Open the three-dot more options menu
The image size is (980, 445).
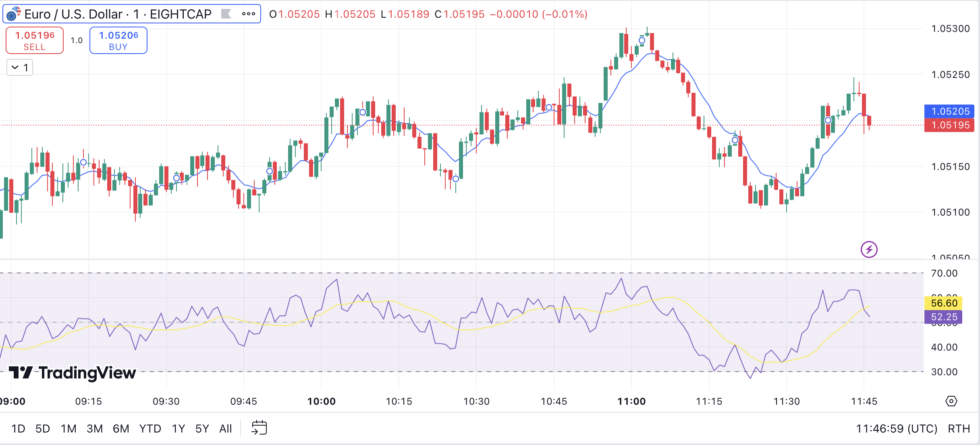point(249,14)
